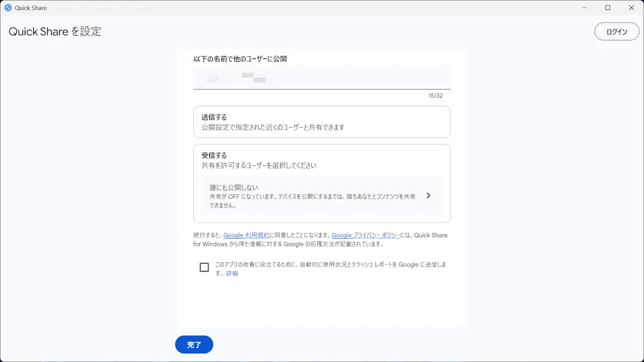Click the Quick Share を設定 heading
644x362 pixels.
[x=55, y=31]
